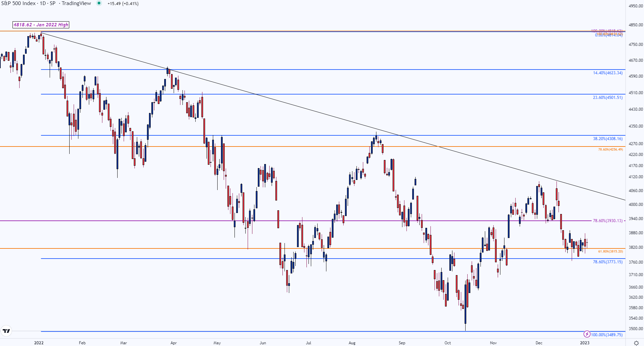
Task: Select the orange 61.80%(3815.20) Fibonacci label
Action: coord(611,251)
